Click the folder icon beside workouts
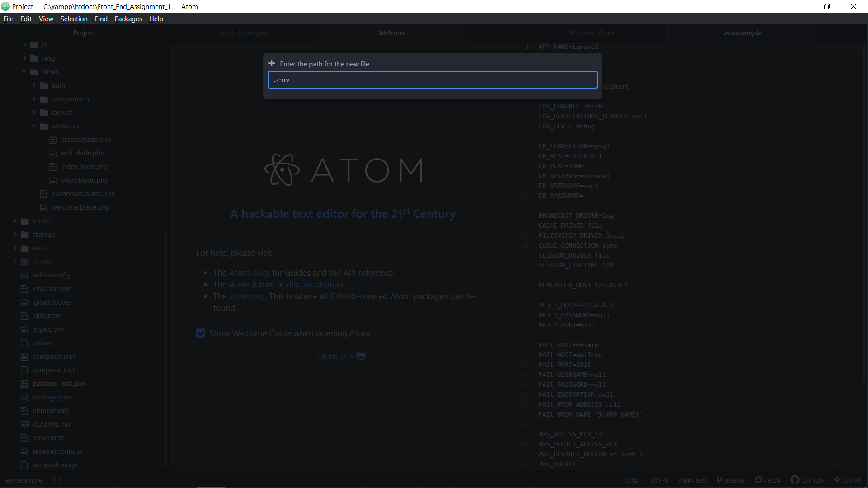The height and width of the screenshot is (488, 868). pyautogui.click(x=44, y=126)
